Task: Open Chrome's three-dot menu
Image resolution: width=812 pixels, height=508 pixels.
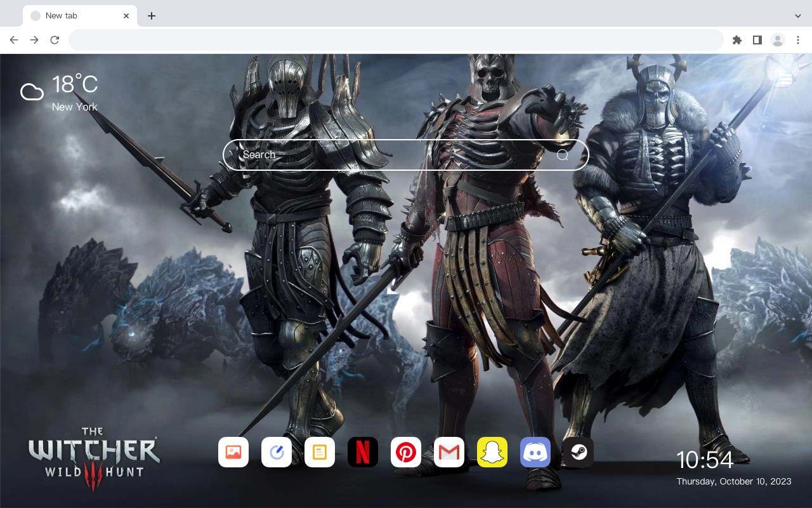Action: 798,40
